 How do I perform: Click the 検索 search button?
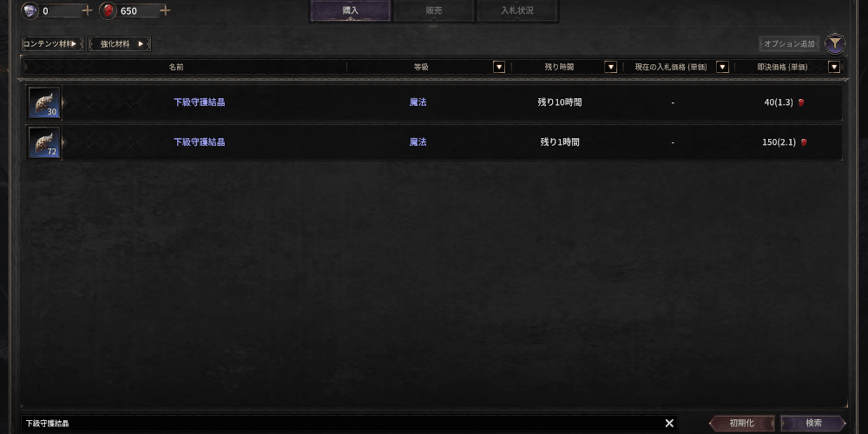coord(814,423)
